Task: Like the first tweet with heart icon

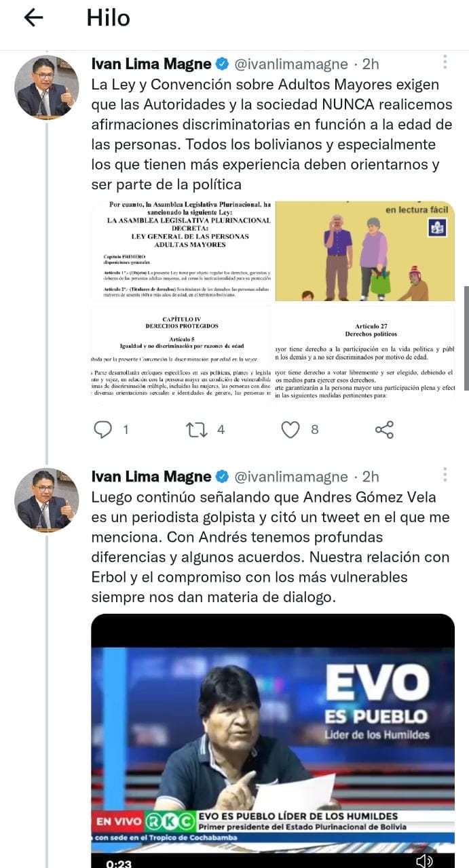Action: click(290, 429)
